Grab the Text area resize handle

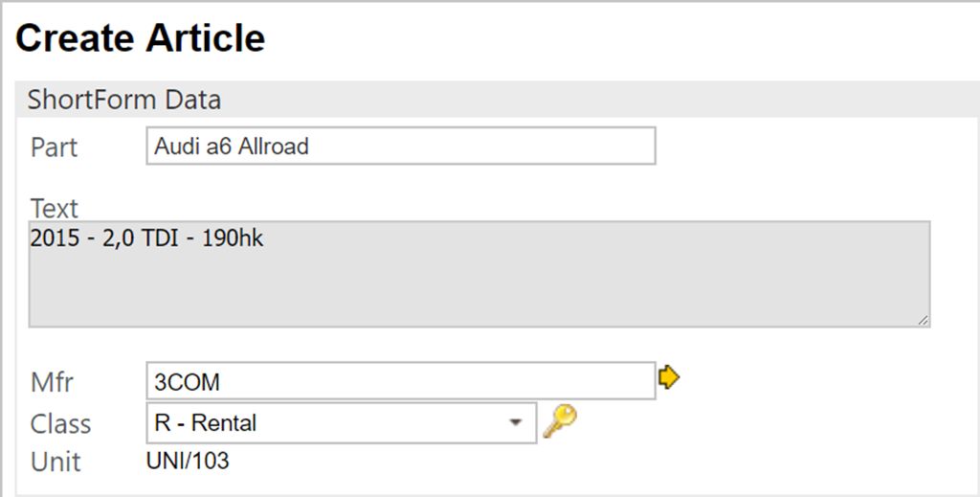pyautogui.click(x=923, y=321)
